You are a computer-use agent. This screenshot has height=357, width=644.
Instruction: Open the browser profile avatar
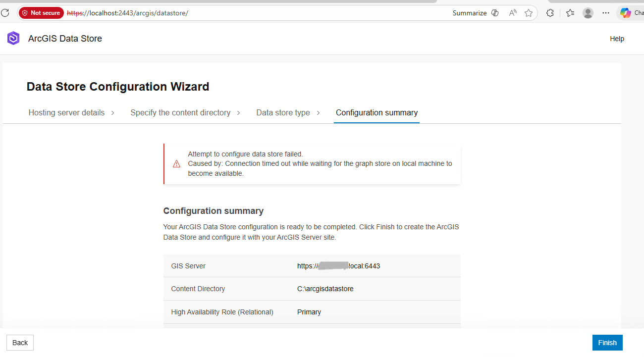click(588, 13)
